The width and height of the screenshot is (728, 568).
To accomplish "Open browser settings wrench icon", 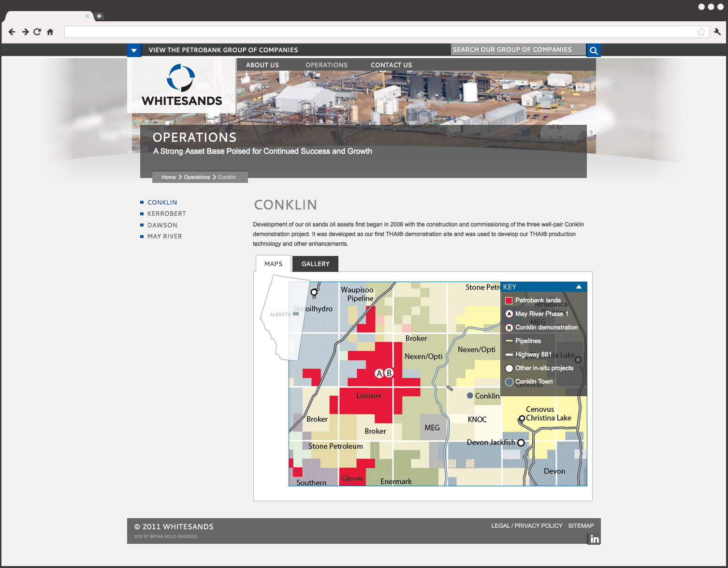I will pyautogui.click(x=717, y=32).
